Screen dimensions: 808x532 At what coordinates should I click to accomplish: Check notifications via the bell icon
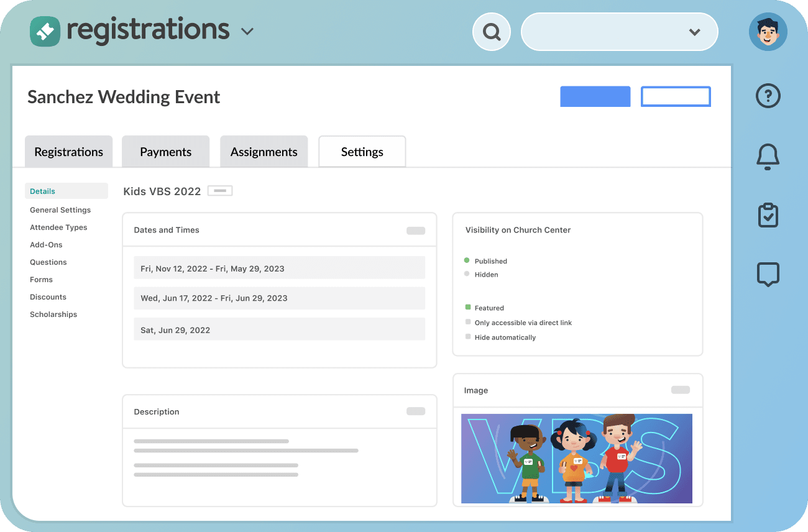pos(768,157)
